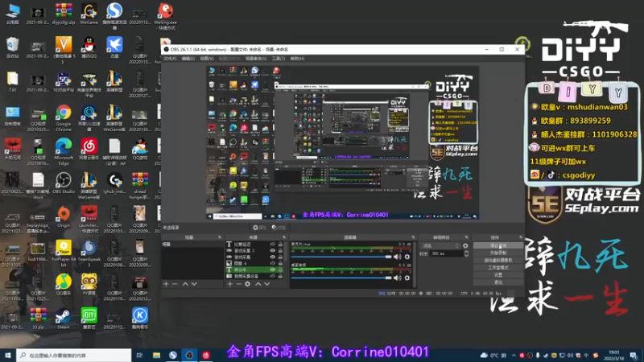Screen dimensions: 644x362
Task: Toggle visibility of video capture device source
Action: point(272,276)
